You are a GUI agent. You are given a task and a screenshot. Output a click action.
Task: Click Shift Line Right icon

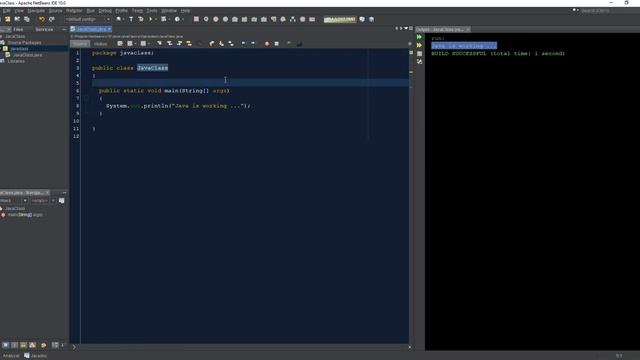coord(253,44)
